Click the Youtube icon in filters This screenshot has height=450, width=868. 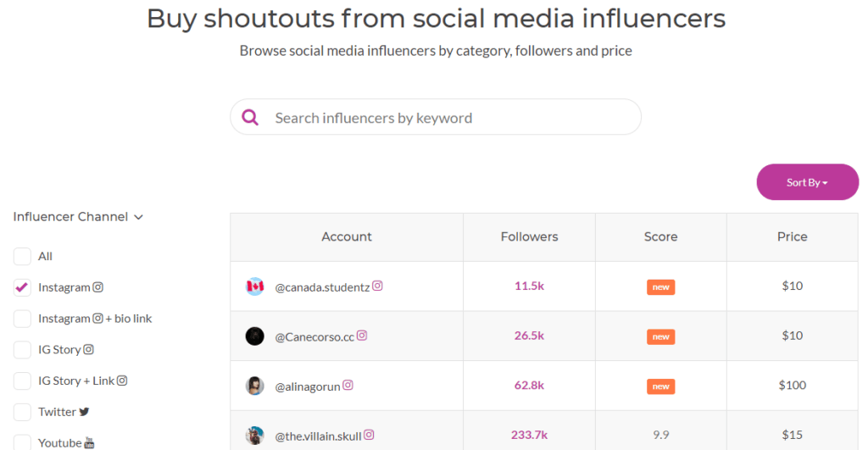click(89, 443)
